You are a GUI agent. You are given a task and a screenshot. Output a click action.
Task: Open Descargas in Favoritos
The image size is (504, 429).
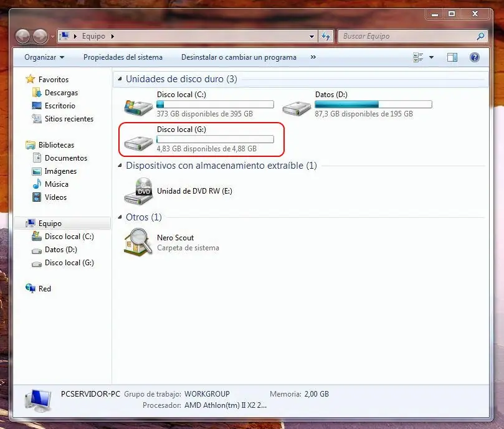(x=62, y=93)
